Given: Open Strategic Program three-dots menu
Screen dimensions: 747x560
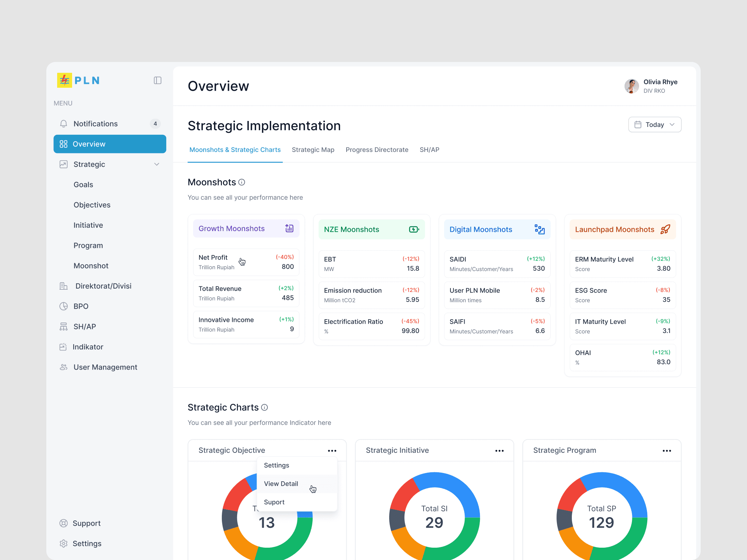Looking at the screenshot, I should pos(667,451).
